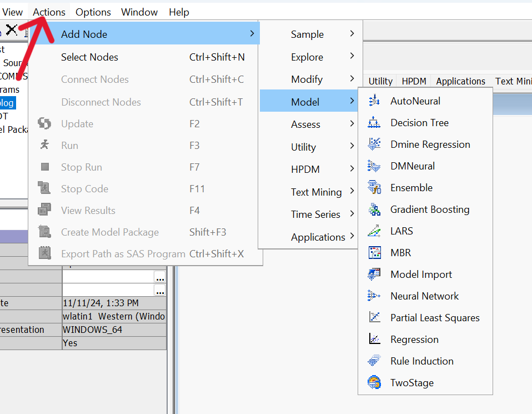Select the Regression node icon
Screen dimensions: 532x414
pyautogui.click(x=374, y=340)
